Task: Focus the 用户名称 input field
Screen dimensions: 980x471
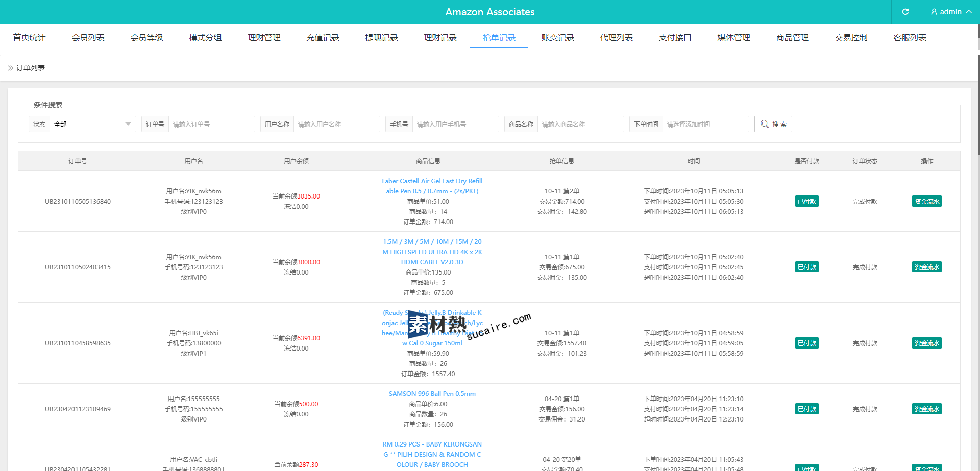Action: click(336, 124)
